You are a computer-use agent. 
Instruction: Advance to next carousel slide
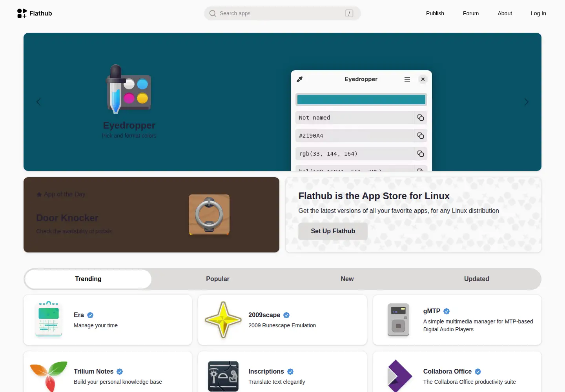click(x=527, y=102)
